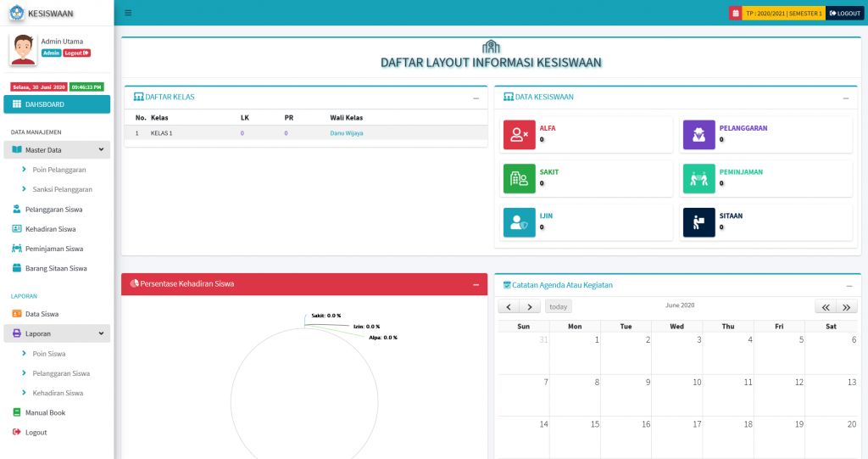The height and width of the screenshot is (459, 868).
Task: Click the Daftar Kelas panel header icon
Action: [x=138, y=97]
